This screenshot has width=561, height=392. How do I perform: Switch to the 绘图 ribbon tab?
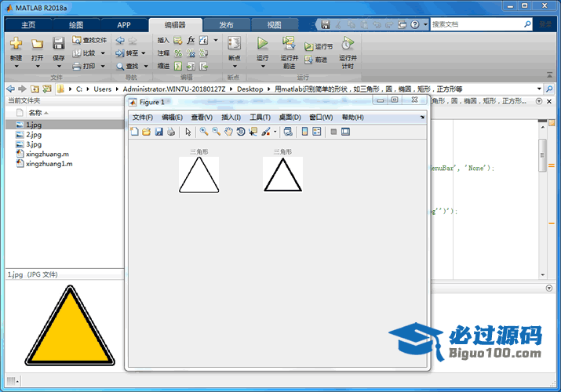pyautogui.click(x=76, y=25)
